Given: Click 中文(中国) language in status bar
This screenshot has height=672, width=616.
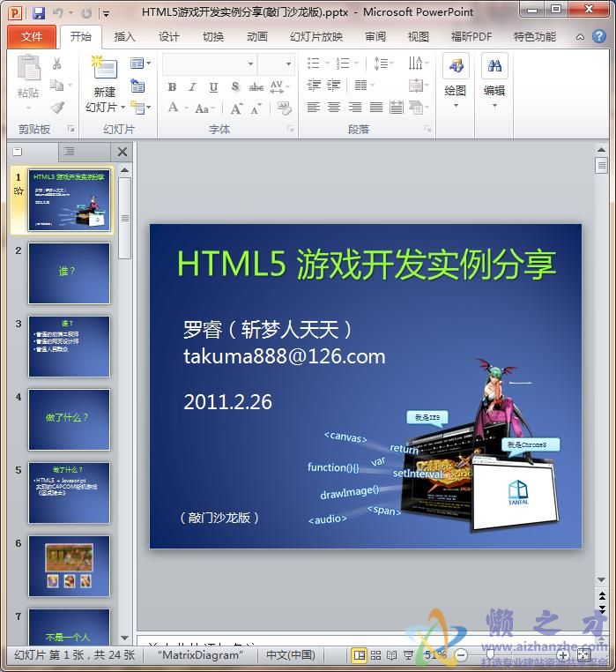Looking at the screenshot, I should point(291,655).
